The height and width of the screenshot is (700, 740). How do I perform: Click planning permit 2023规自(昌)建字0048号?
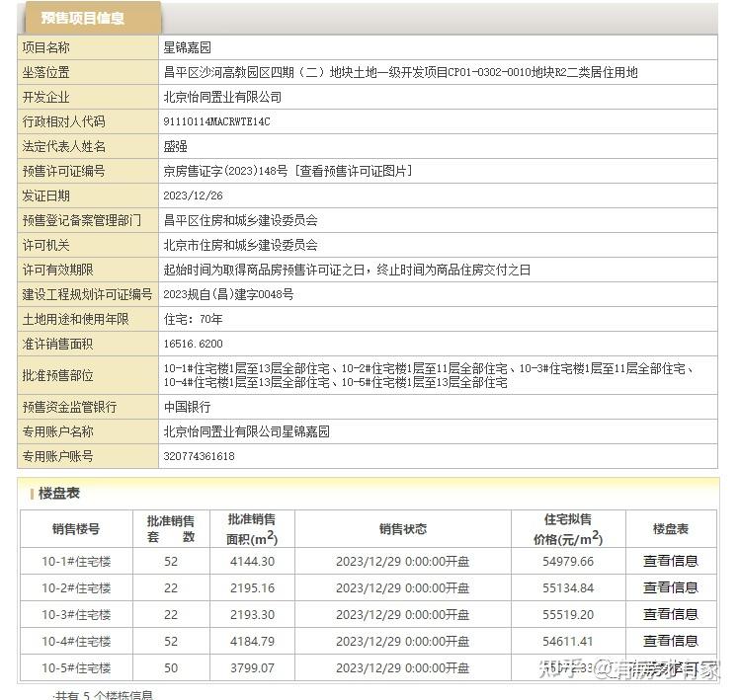[x=228, y=294]
